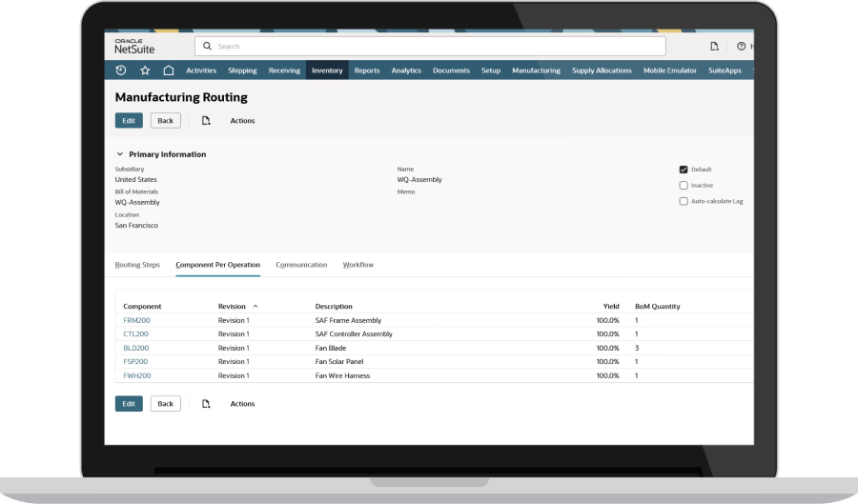Click the document icon beside top Back button

pyautogui.click(x=206, y=120)
